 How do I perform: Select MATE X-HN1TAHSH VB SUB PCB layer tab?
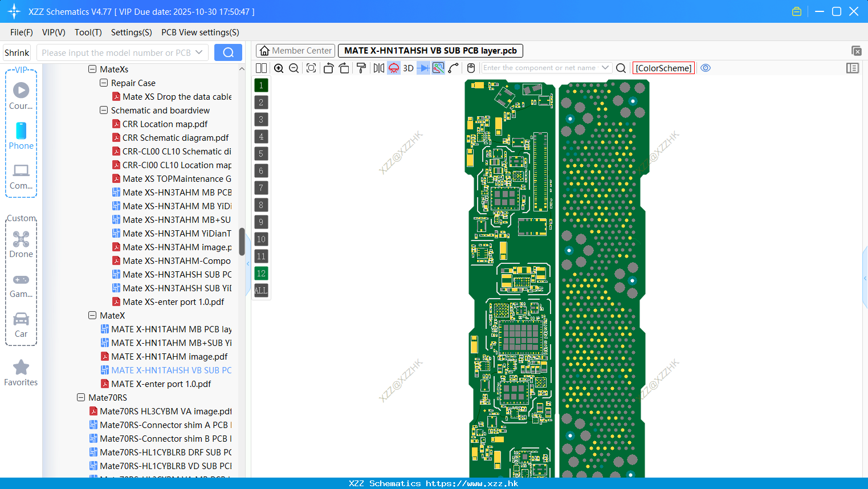pos(430,51)
